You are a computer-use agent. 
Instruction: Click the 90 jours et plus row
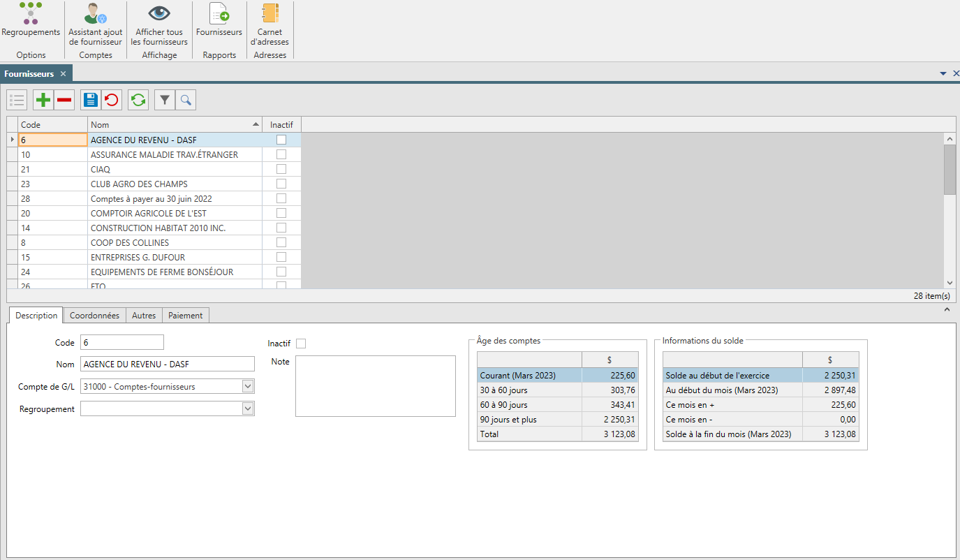(558, 420)
